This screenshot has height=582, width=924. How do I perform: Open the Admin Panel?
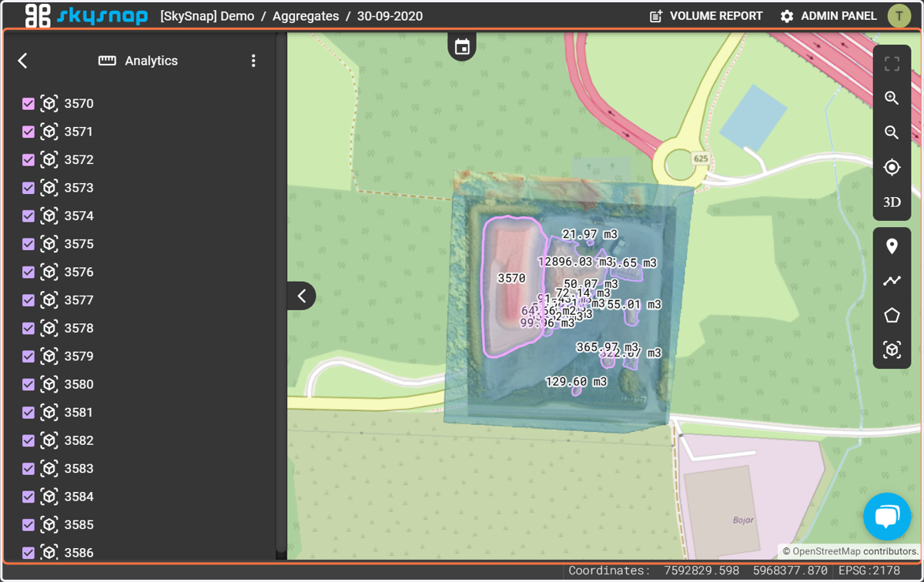coord(829,15)
